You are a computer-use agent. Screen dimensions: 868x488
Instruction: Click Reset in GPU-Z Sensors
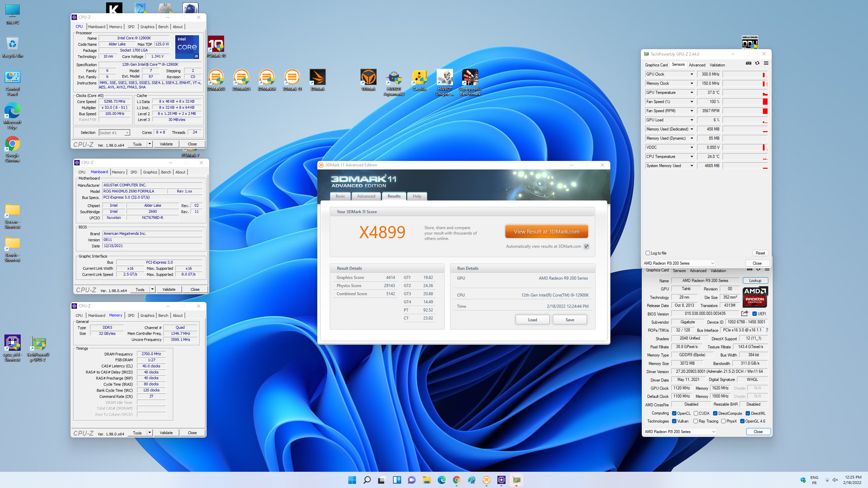click(760, 253)
